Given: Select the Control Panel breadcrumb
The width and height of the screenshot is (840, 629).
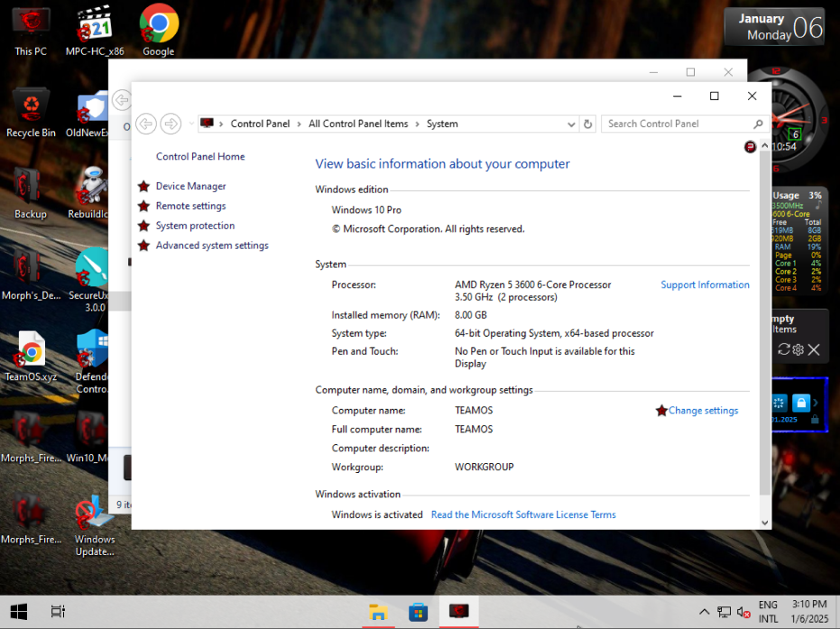Looking at the screenshot, I should pos(260,124).
